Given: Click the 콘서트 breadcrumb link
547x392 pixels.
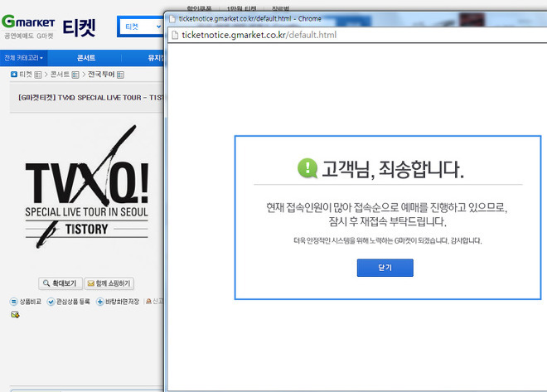Looking at the screenshot, I should pos(60,75).
